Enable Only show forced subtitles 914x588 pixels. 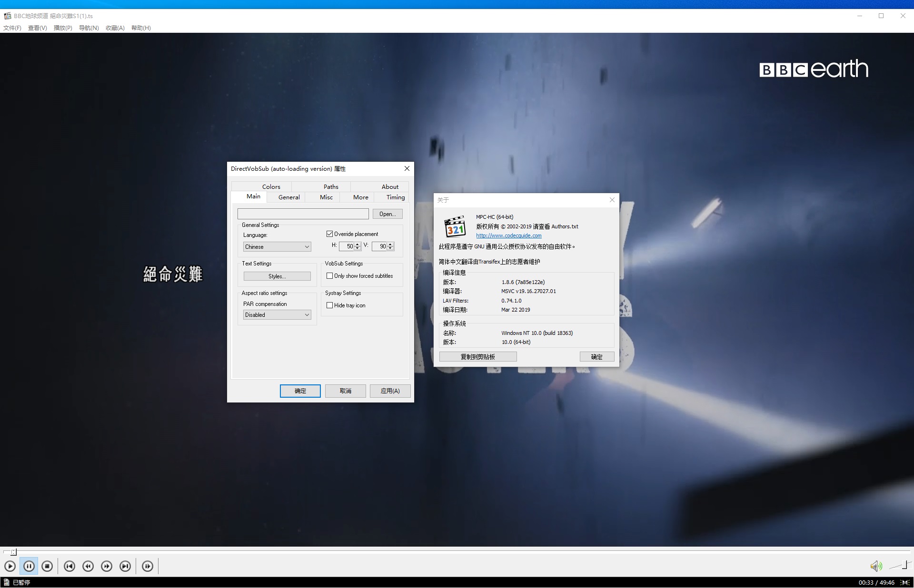click(329, 276)
